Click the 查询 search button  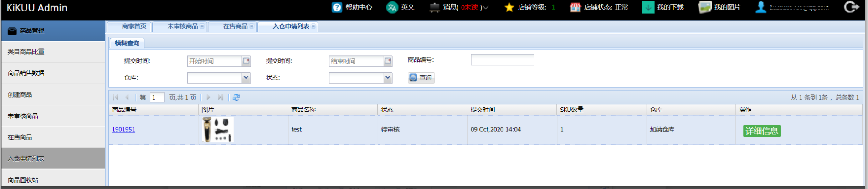(421, 78)
